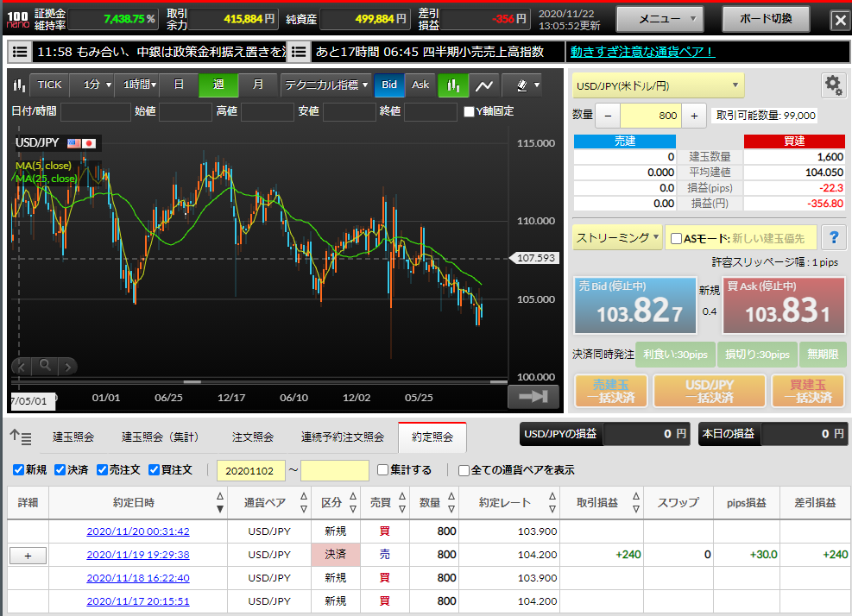Click the ボード切換 button
The image size is (852, 616).
[766, 19]
